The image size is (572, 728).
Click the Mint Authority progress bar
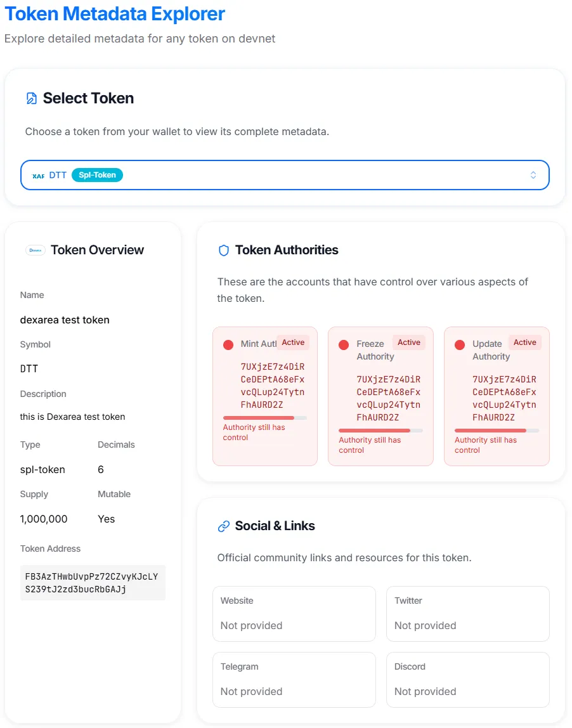(264, 418)
